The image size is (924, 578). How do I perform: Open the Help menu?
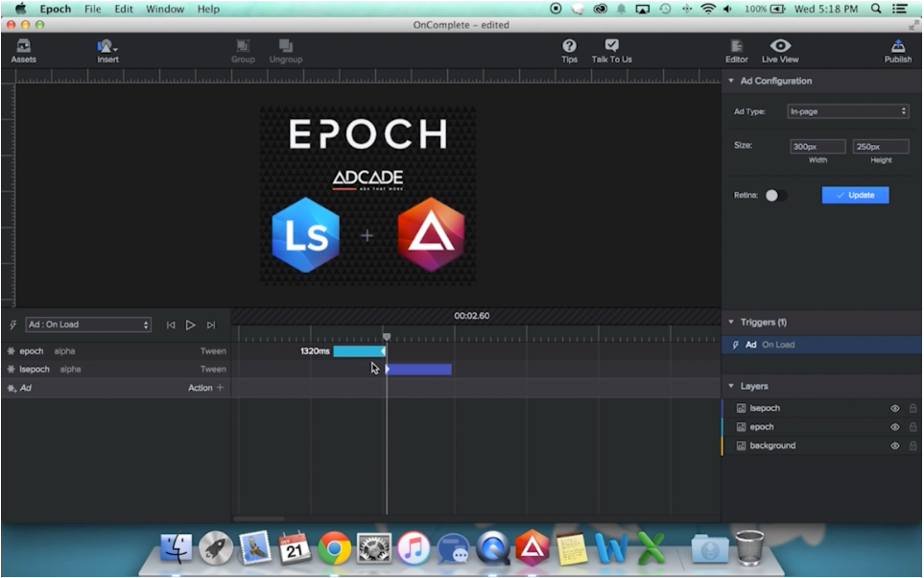[208, 9]
